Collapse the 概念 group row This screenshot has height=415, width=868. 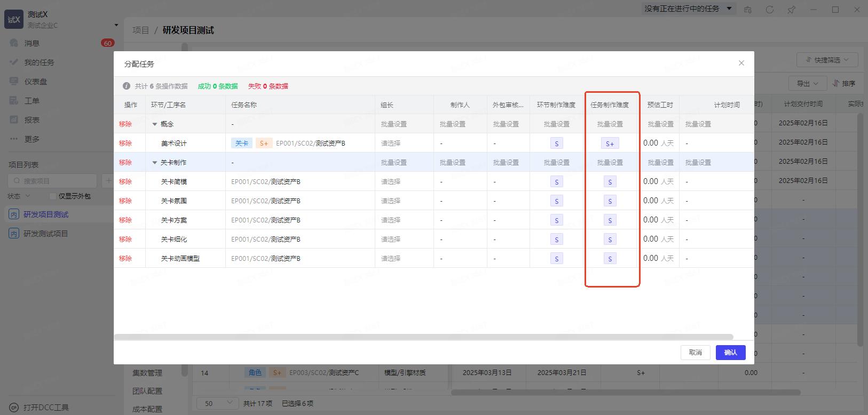[155, 124]
